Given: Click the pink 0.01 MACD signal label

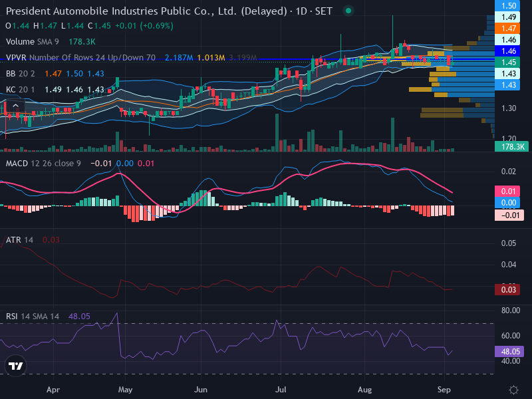Looking at the screenshot, I should [x=507, y=192].
